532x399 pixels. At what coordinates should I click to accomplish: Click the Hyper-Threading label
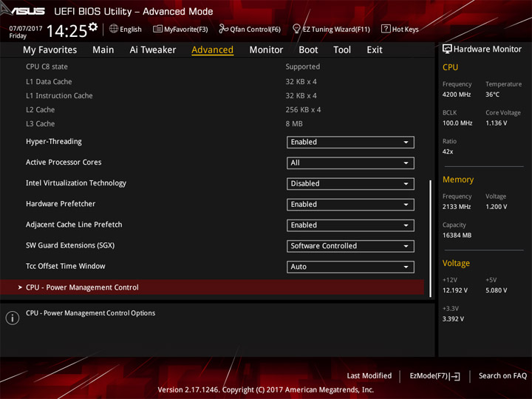click(54, 141)
